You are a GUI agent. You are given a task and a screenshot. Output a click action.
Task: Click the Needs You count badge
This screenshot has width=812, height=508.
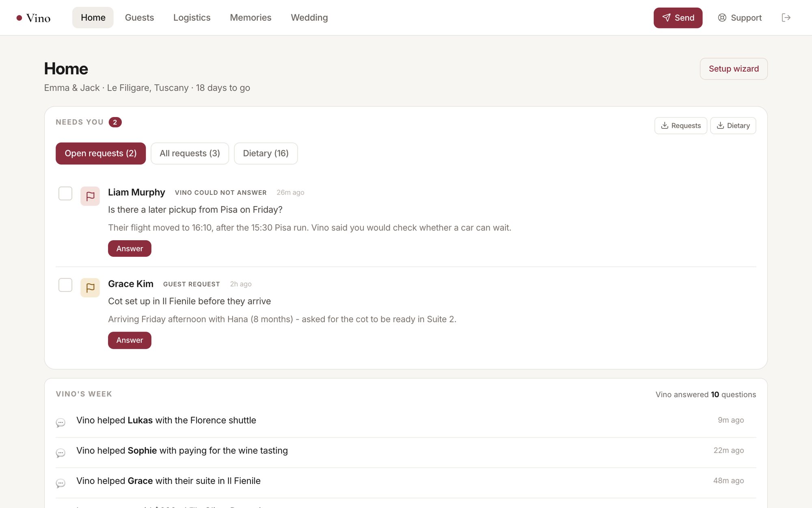coord(115,122)
